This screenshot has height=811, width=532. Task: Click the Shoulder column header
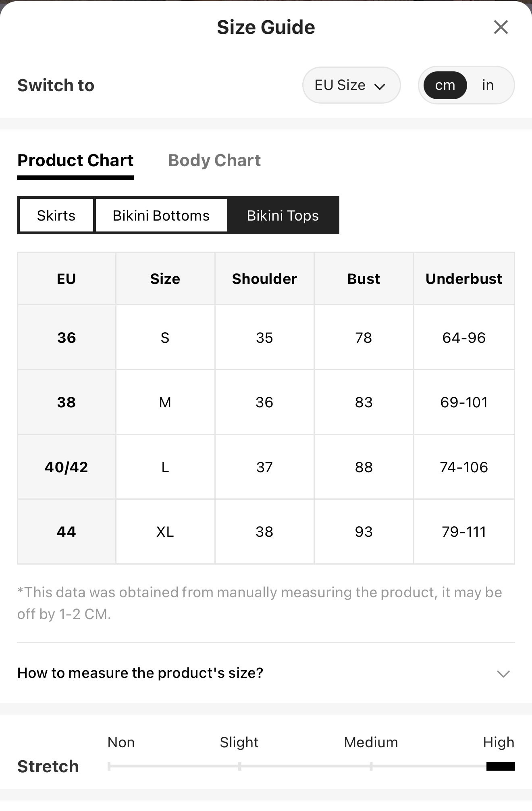click(x=264, y=279)
